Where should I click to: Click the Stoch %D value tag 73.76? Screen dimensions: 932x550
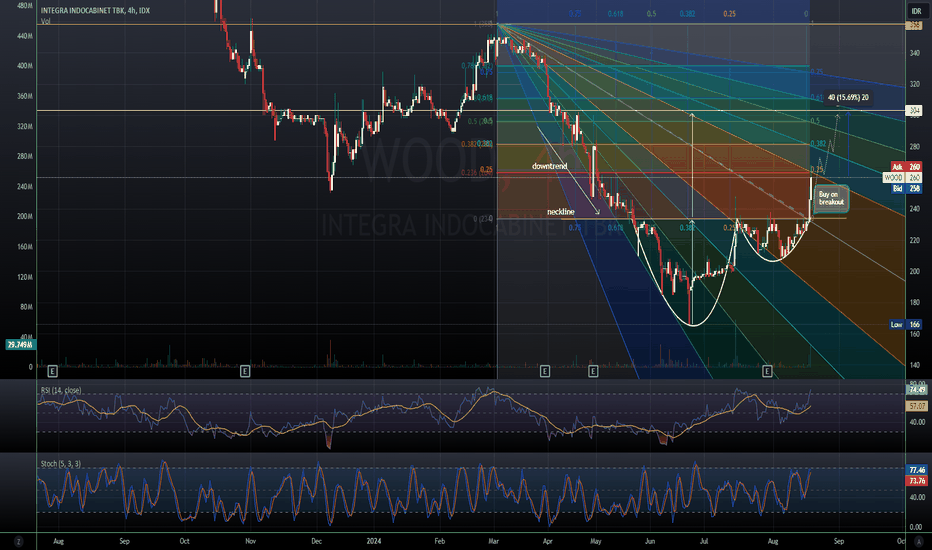click(x=917, y=480)
